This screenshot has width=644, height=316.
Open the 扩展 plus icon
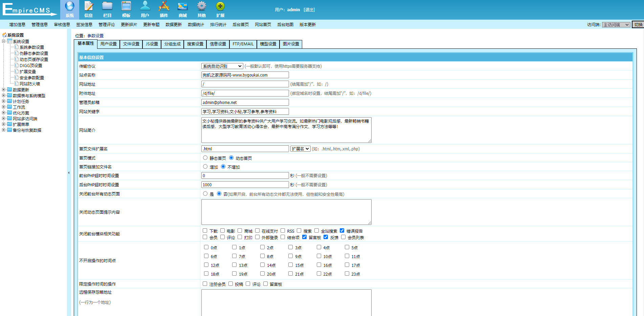coord(220,6)
